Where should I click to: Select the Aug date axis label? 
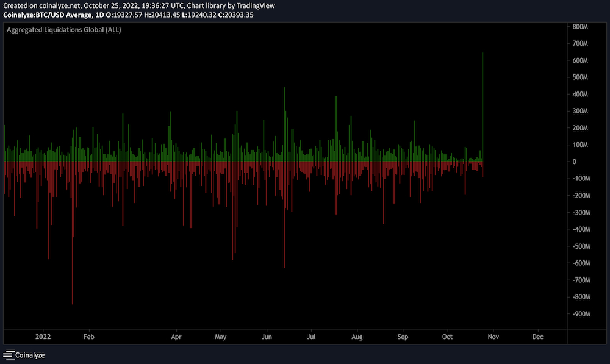pyautogui.click(x=357, y=337)
